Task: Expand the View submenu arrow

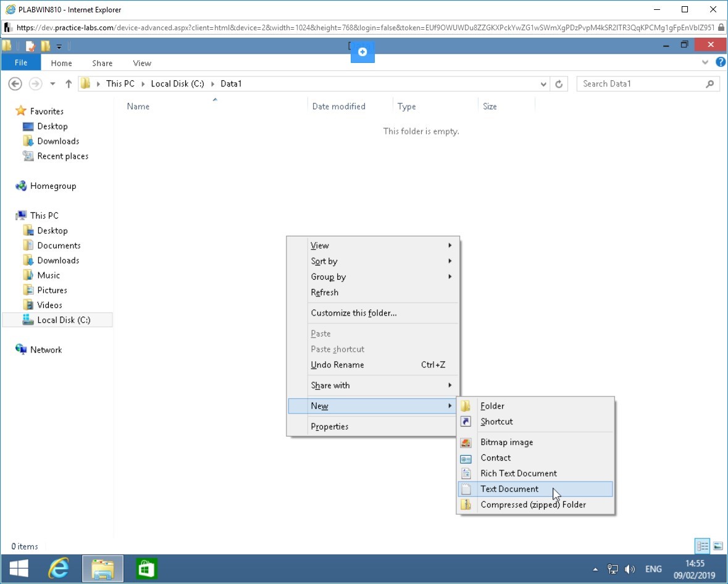Action: pyautogui.click(x=450, y=245)
